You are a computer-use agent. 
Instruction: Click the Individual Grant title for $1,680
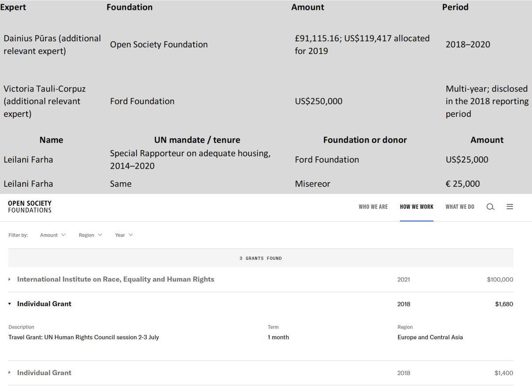[44, 304]
